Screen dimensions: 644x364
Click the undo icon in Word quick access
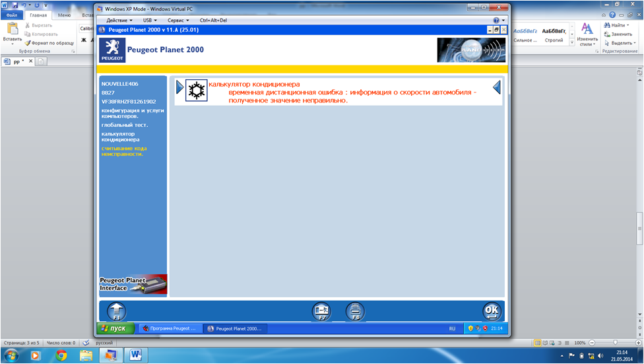click(x=23, y=5)
